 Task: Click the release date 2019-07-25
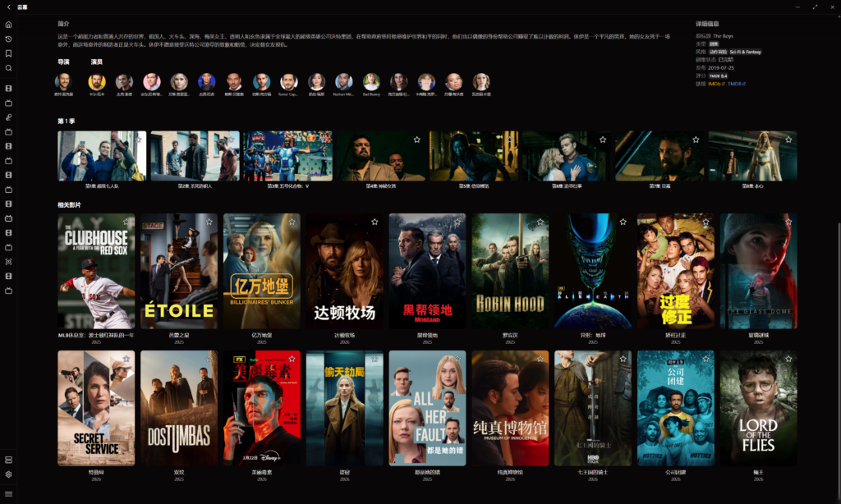(721, 68)
